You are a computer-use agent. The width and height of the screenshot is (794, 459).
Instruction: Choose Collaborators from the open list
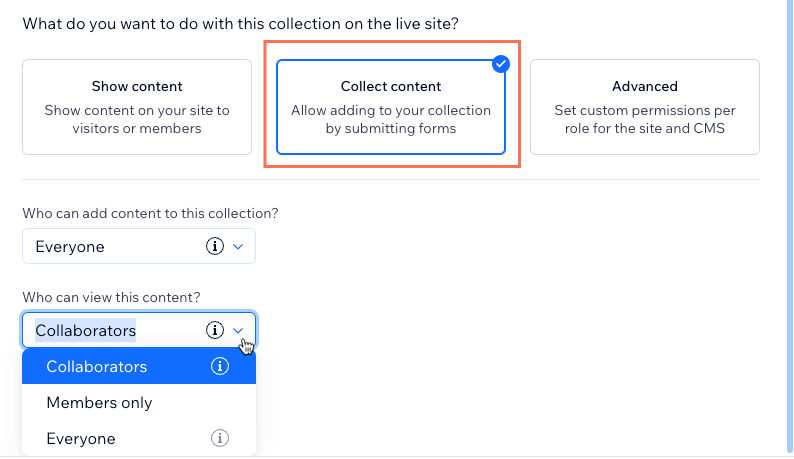[x=139, y=366]
